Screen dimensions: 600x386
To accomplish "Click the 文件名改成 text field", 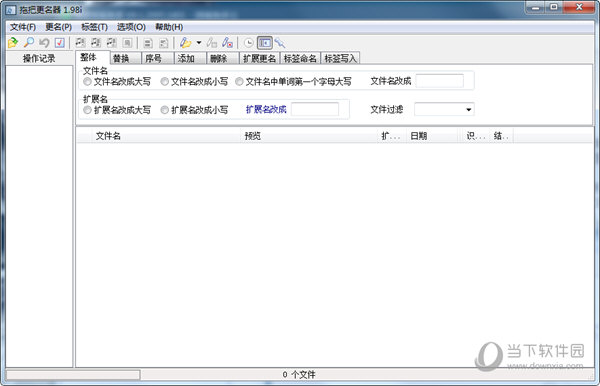I will click(x=439, y=81).
